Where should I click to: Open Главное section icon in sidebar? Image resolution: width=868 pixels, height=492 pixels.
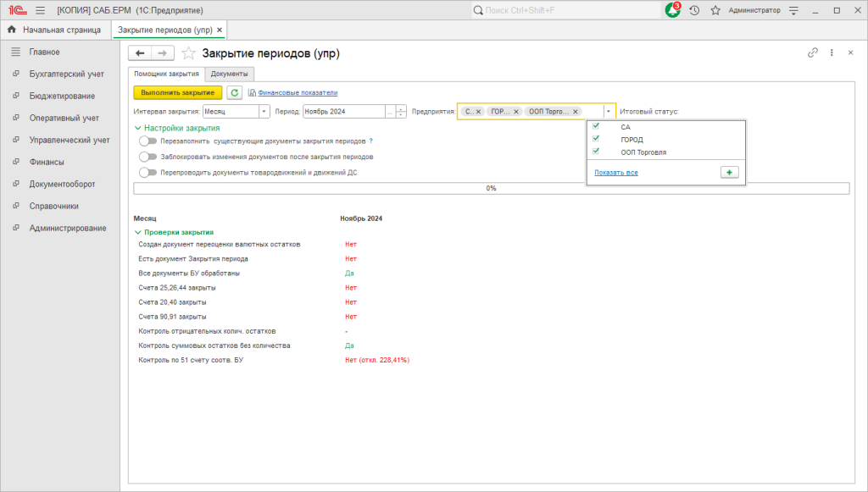[16, 52]
